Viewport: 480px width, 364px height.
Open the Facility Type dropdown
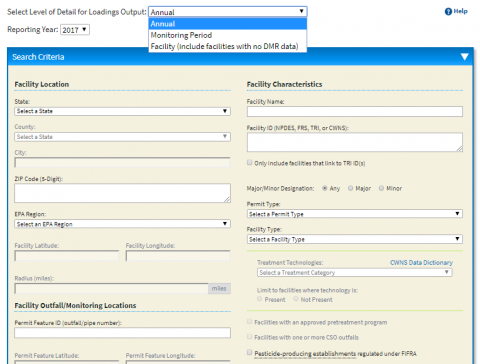[355, 239]
